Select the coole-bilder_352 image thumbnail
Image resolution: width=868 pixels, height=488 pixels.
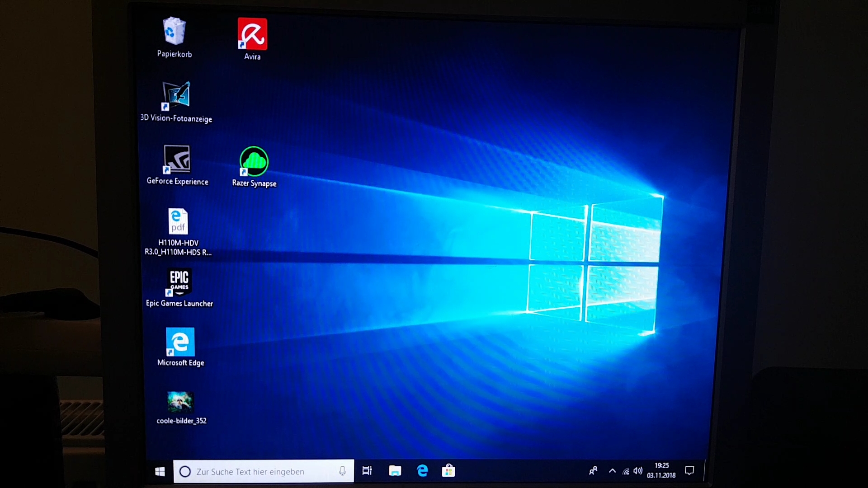click(180, 402)
